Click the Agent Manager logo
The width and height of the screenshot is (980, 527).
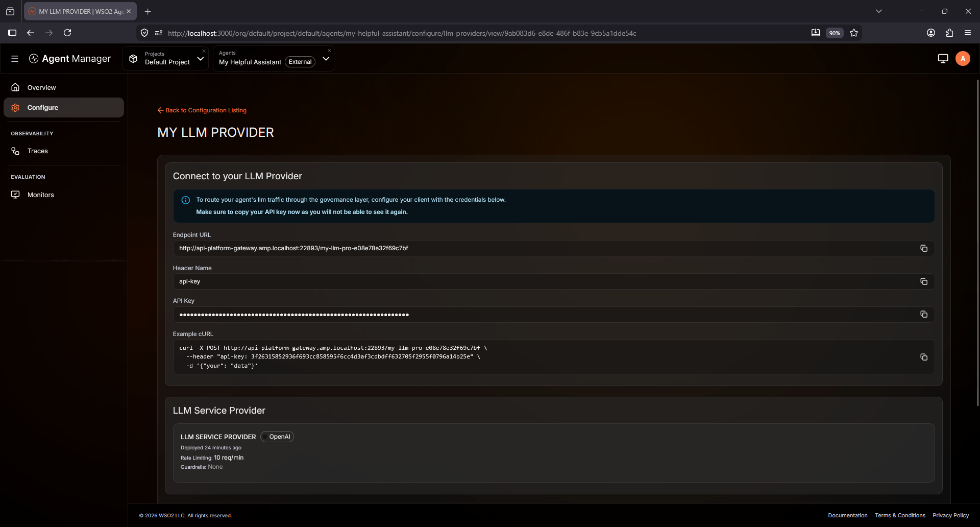pyautogui.click(x=70, y=59)
